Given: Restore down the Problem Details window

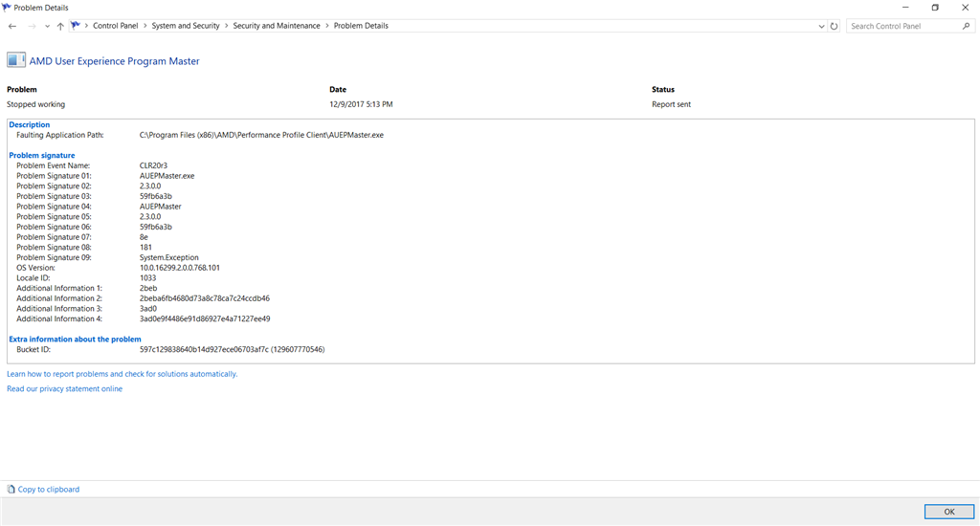Looking at the screenshot, I should click(x=935, y=8).
